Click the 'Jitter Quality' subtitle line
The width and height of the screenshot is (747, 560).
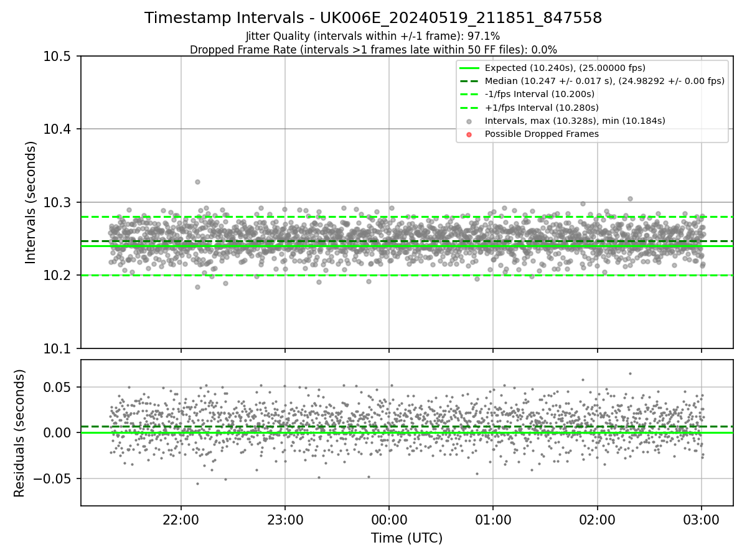(374, 37)
